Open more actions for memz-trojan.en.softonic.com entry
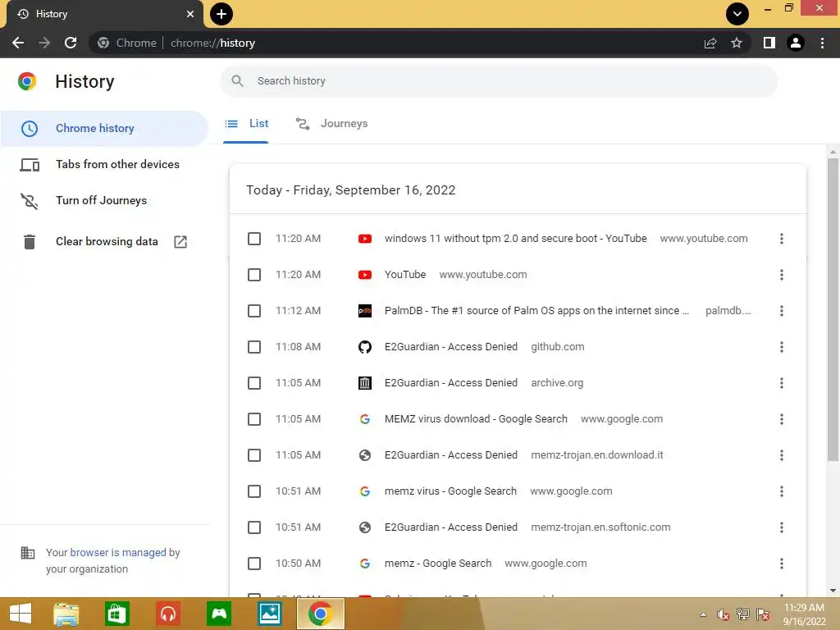840x630 pixels. pyautogui.click(x=782, y=527)
